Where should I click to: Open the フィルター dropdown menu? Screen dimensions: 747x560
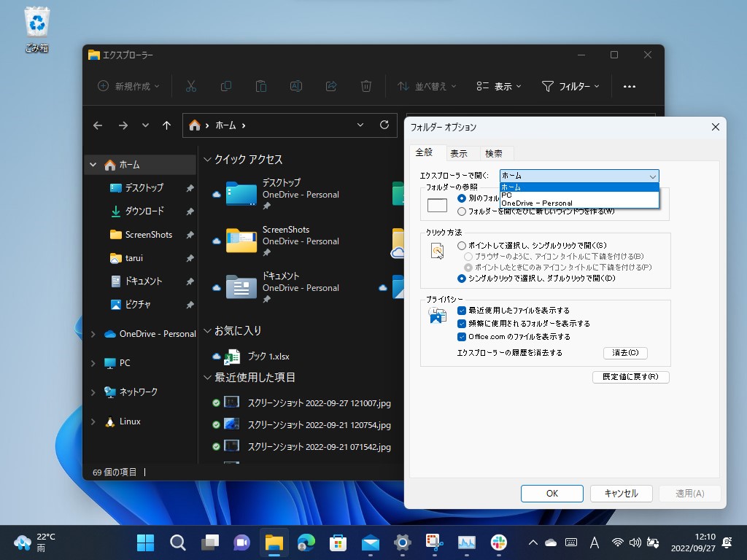[x=570, y=86]
